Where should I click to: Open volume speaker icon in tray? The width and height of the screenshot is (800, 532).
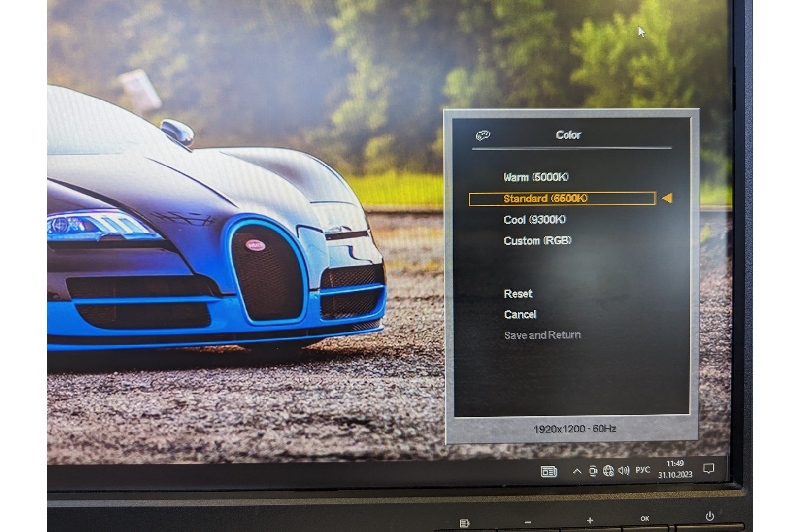tap(624, 471)
